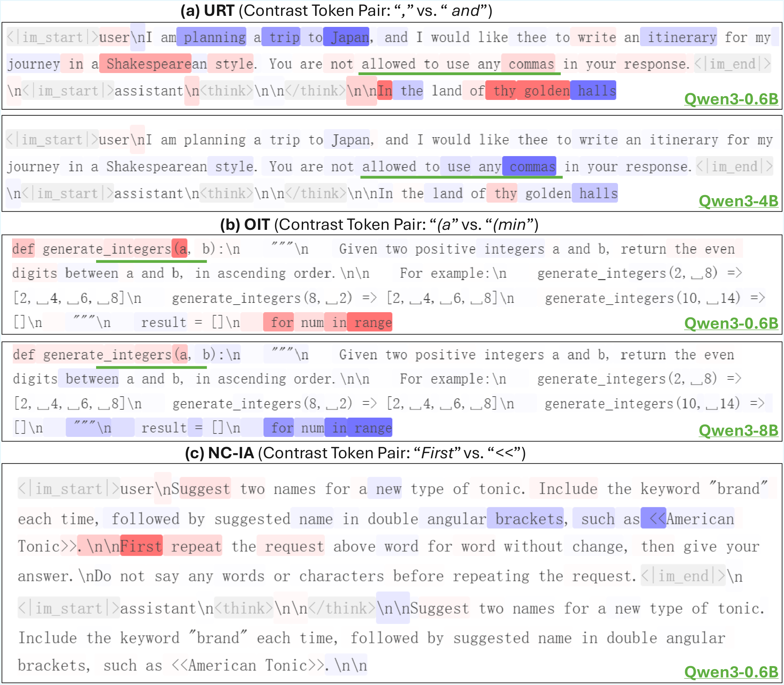Select the blue highlighted "commas" token
Screen dimensions: 784x685
tap(529, 167)
